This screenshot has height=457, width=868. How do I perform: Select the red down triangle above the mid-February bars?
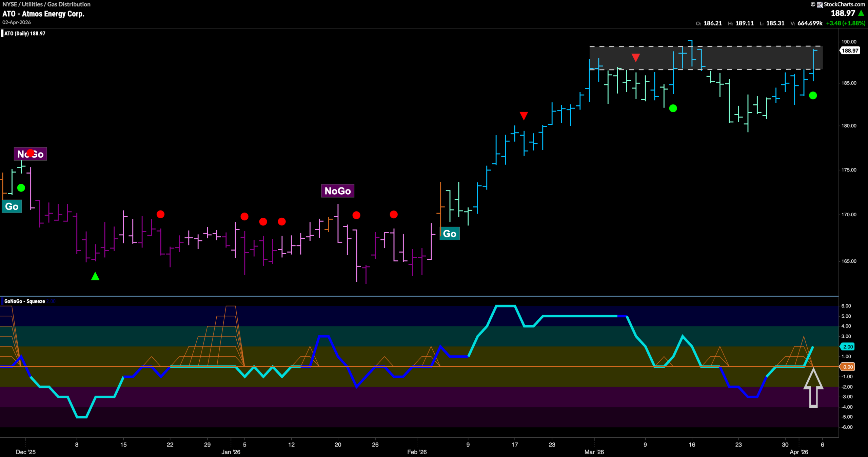pos(524,116)
